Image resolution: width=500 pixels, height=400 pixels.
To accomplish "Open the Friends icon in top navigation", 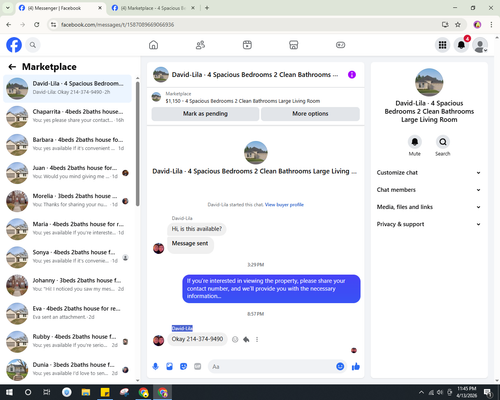I will point(200,45).
